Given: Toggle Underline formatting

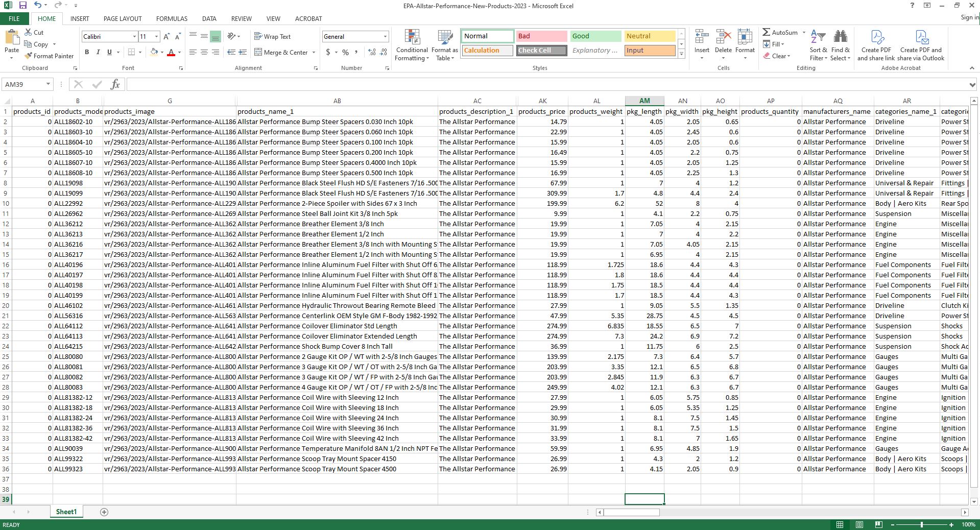Looking at the screenshot, I should [109, 52].
